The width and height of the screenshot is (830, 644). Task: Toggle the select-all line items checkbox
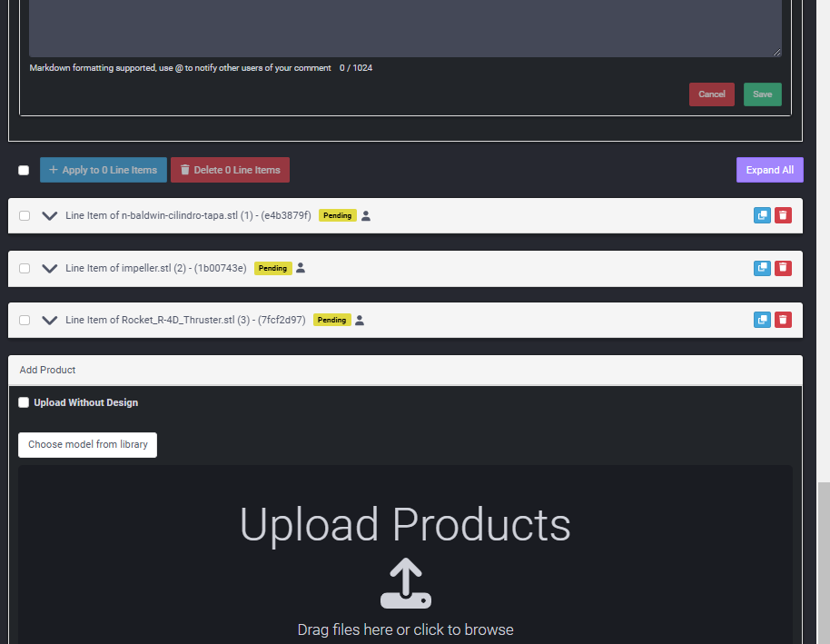coord(24,170)
